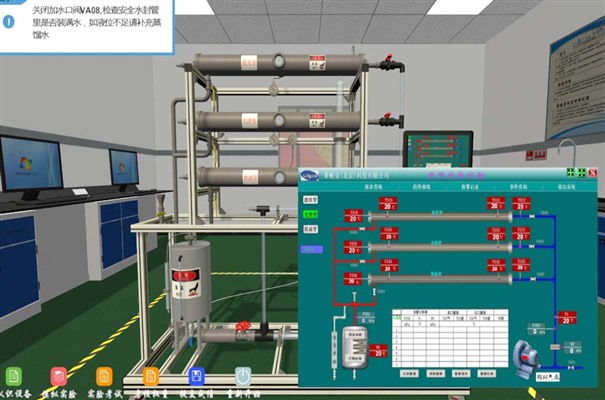This screenshot has height=400, width=605.
Task: Click the first row of the data record table
Action: [450, 331]
